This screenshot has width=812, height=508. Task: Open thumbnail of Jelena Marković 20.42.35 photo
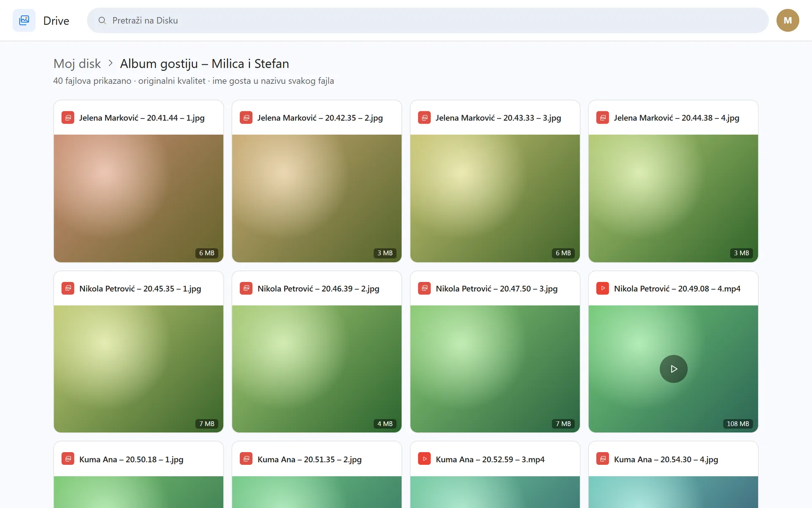(317, 198)
